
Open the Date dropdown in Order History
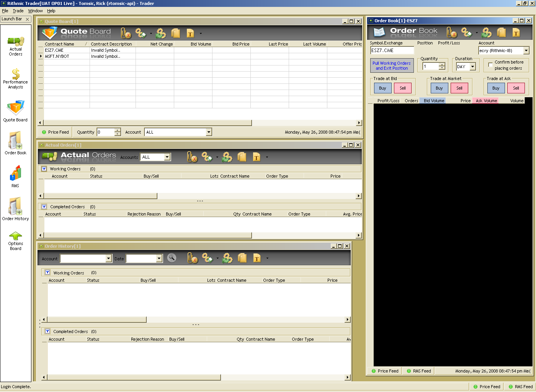(x=159, y=258)
